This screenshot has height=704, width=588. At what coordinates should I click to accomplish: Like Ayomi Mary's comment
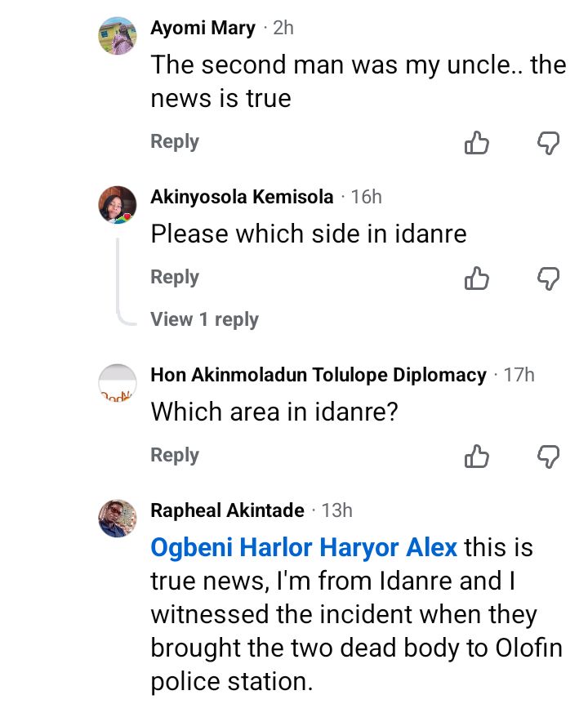point(476,144)
